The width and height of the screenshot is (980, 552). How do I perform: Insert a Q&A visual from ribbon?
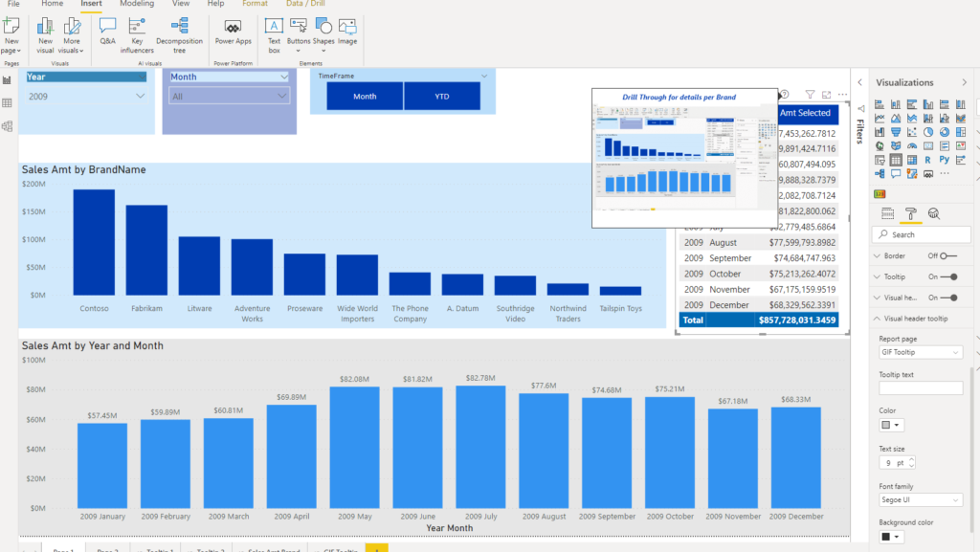[x=107, y=32]
